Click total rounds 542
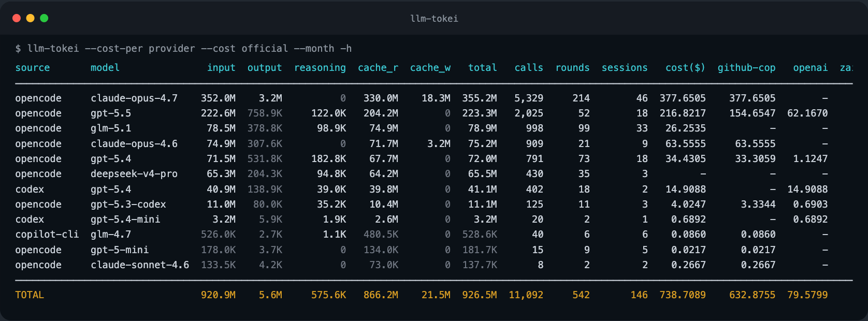This screenshot has width=868, height=321. click(x=581, y=295)
